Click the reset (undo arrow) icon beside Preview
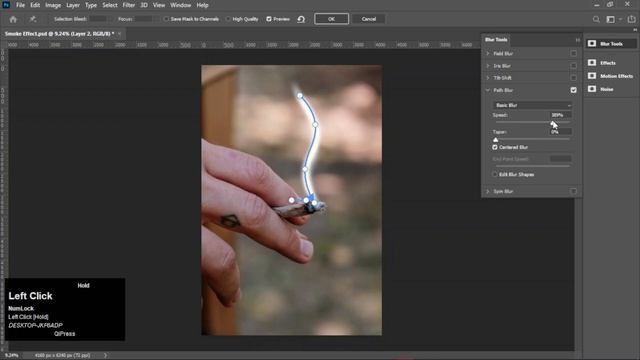The width and height of the screenshot is (640, 360). coord(301,19)
